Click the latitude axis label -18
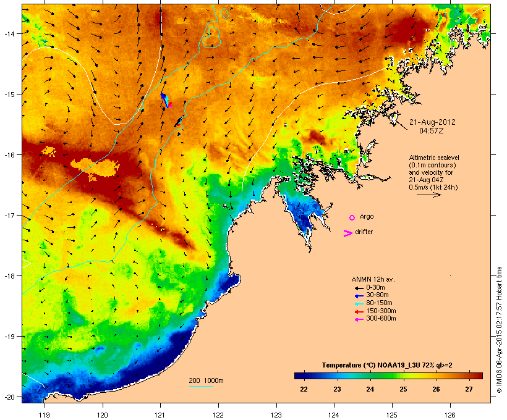This screenshot has width=507, height=420. [x=9, y=276]
